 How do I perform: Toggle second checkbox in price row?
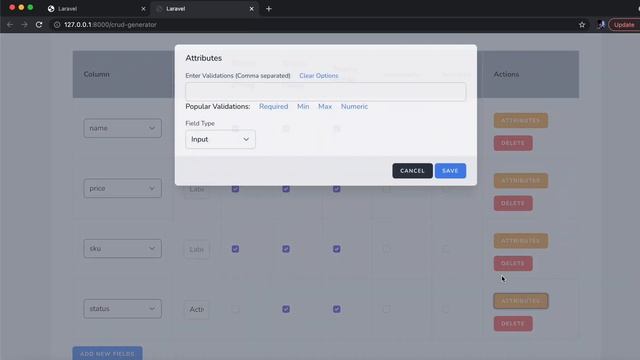click(x=286, y=189)
